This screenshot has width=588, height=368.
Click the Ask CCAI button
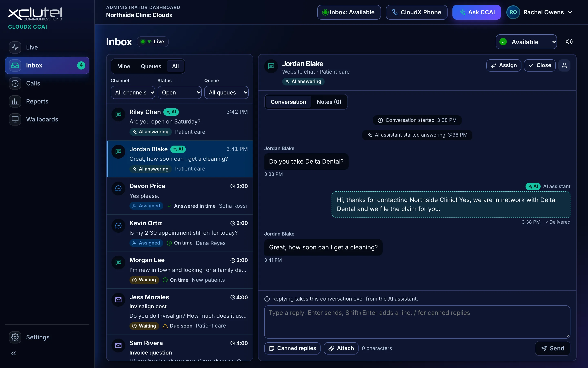477,12
